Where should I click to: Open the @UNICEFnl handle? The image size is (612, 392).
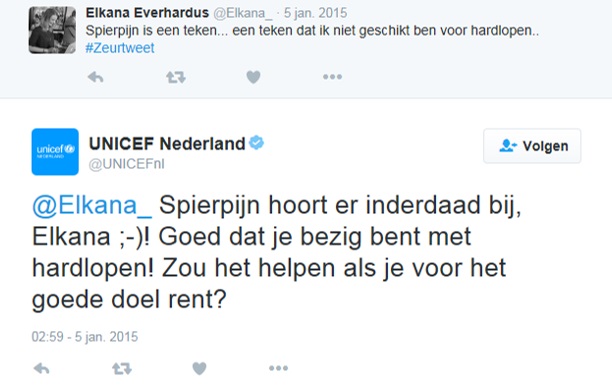coord(126,164)
